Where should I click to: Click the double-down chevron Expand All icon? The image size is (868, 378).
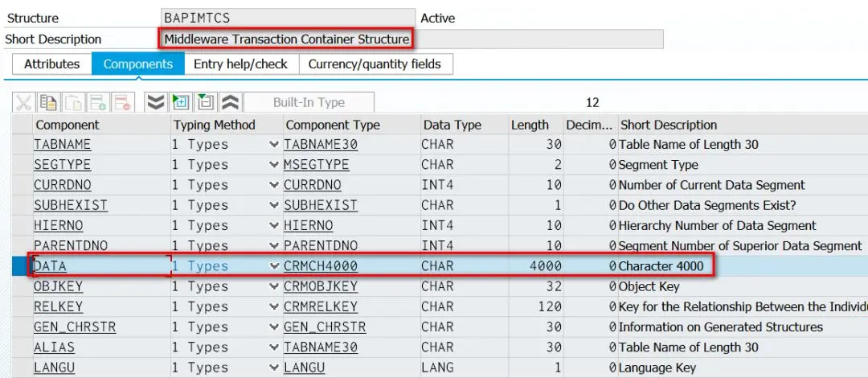[x=156, y=102]
